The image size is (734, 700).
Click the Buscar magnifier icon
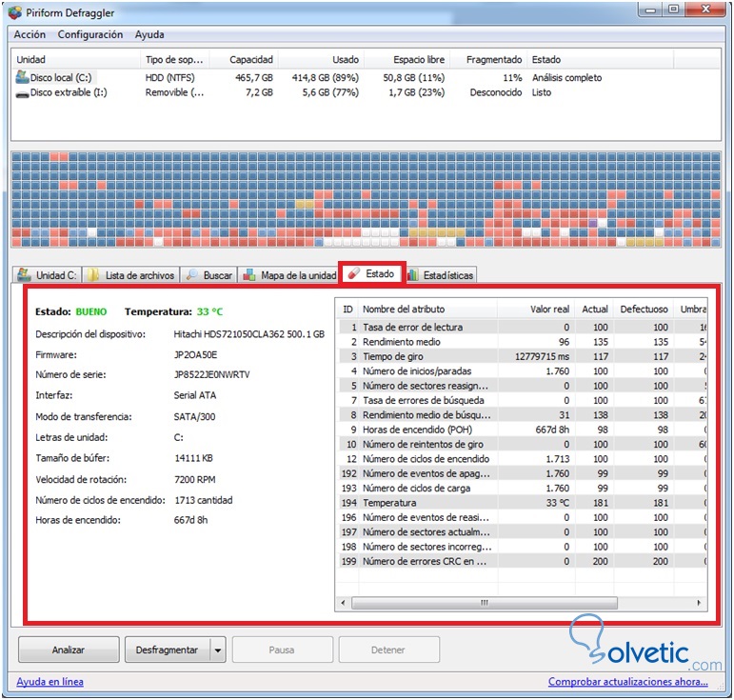[192, 275]
